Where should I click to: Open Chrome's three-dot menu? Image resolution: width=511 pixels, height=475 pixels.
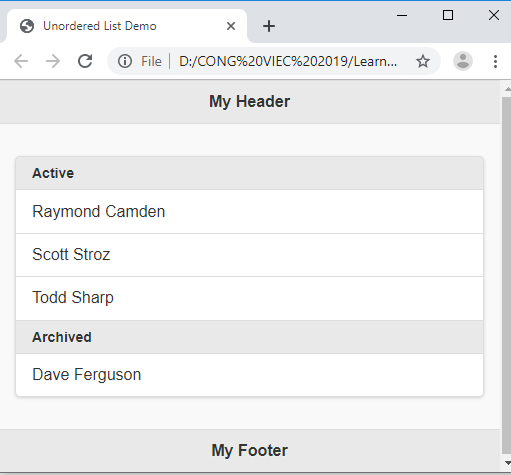point(495,61)
